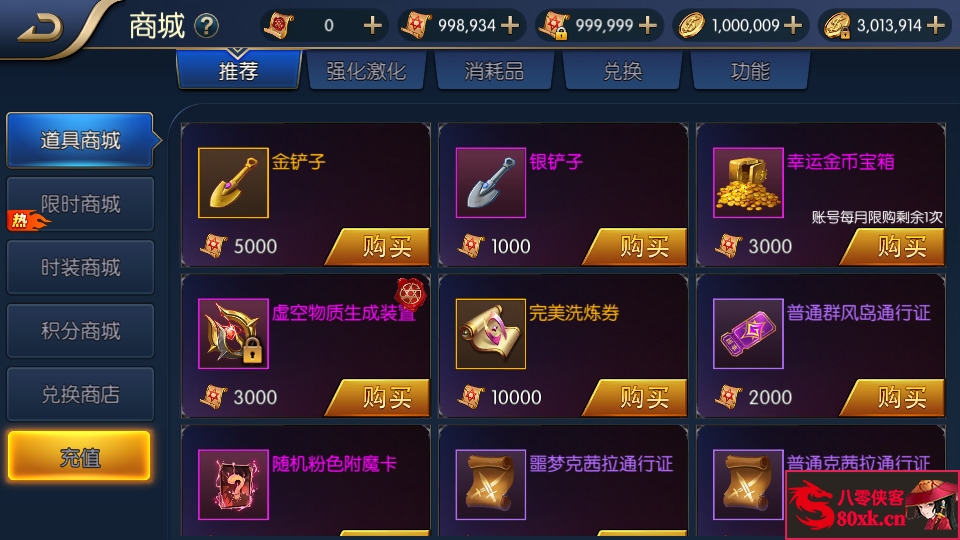Open the help question mark icon
This screenshot has width=960, height=540.
pyautogui.click(x=206, y=26)
